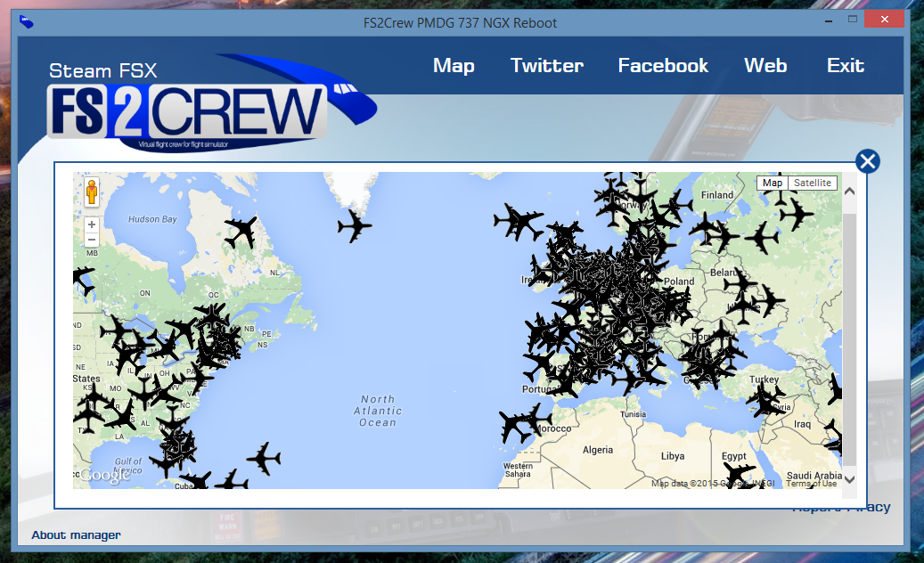
Task: Minimize the FS2Crew window
Action: (x=829, y=21)
